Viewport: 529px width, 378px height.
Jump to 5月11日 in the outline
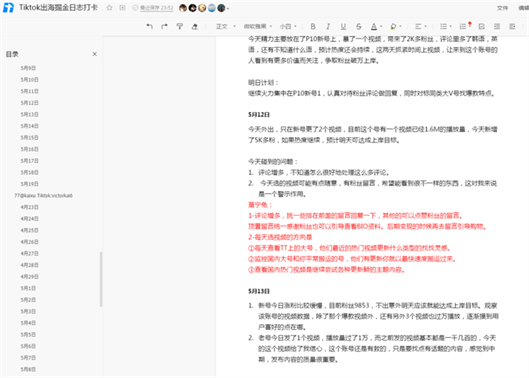[29, 91]
